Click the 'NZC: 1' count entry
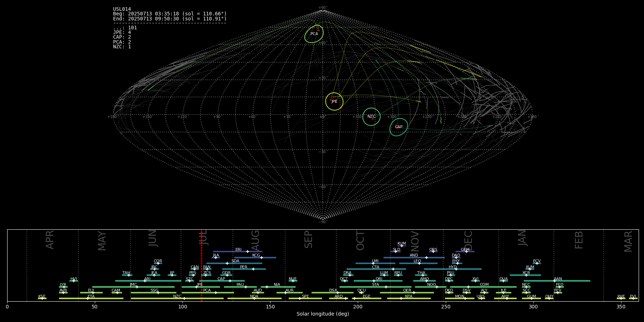Screen dimensions: 644x322 [122, 47]
